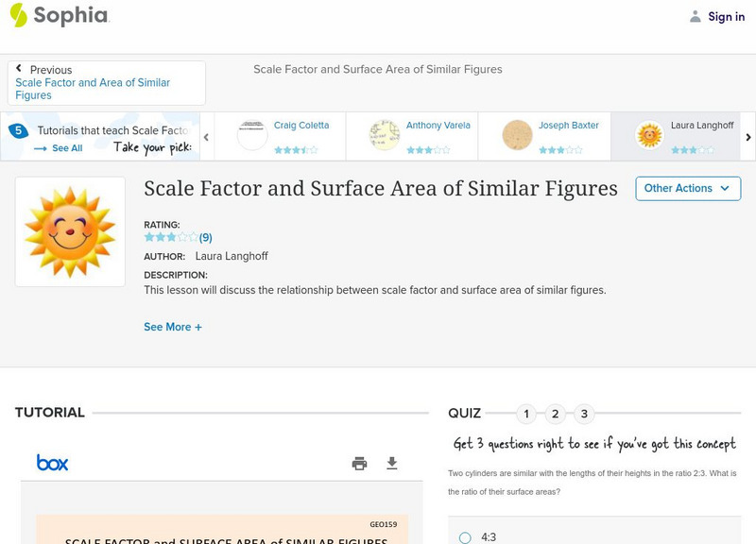Jump to quiz question 2
756x544 pixels.
pos(556,414)
